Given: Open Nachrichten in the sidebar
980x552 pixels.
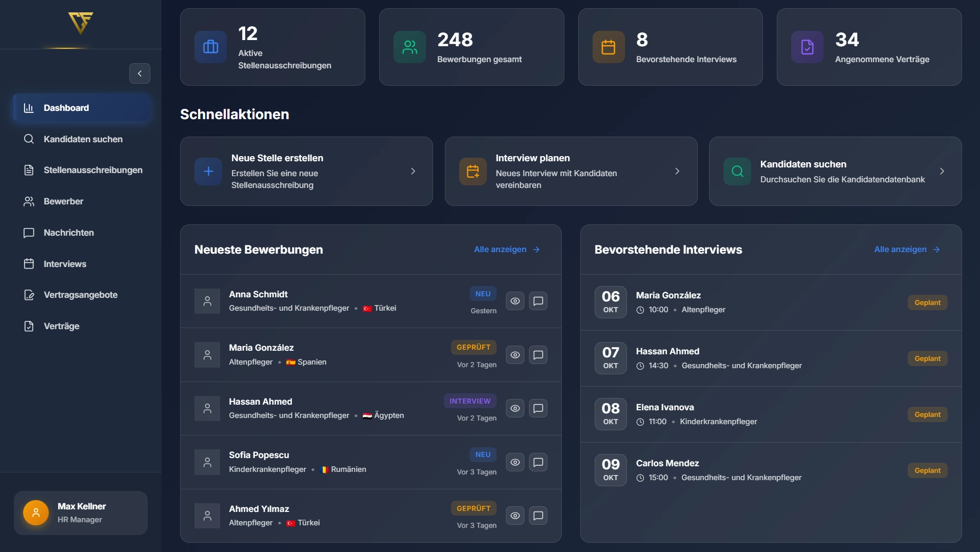Looking at the screenshot, I should tap(69, 233).
